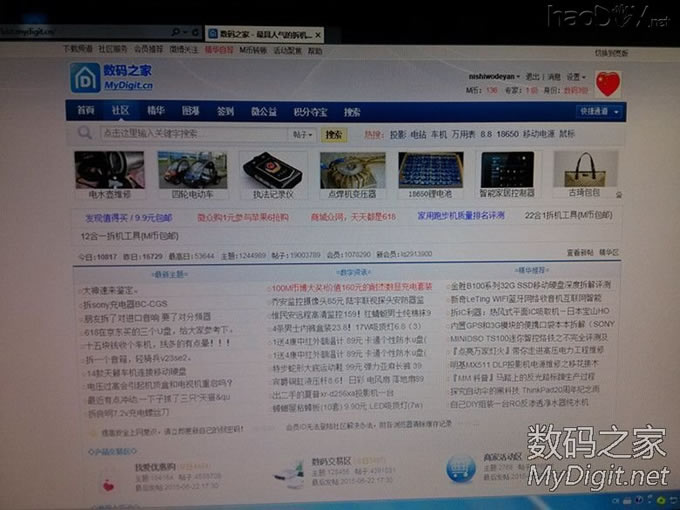Expand the 设置 dropdown

click(575, 77)
